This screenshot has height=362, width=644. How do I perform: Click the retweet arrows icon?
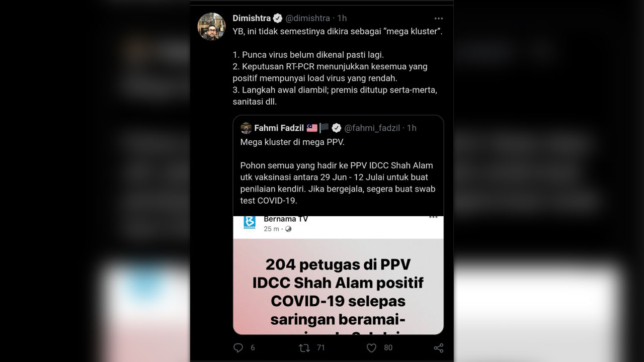point(304,347)
